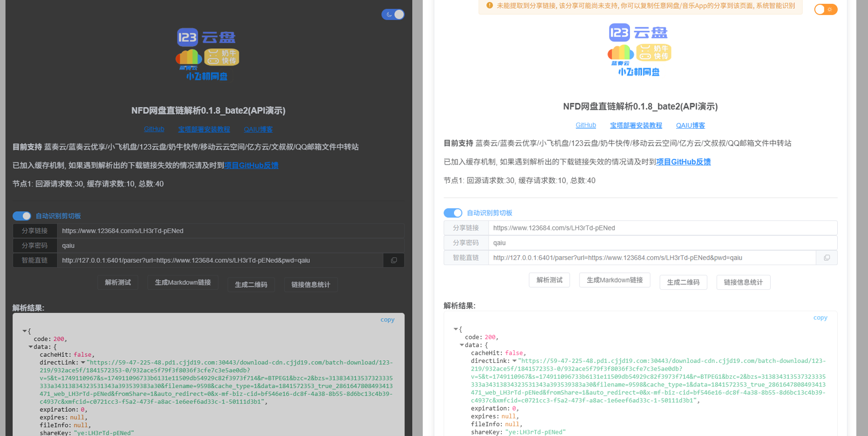Click the 奶牛快传 logo in the light panel
Viewport: 868px width, 436px height.
tap(654, 53)
